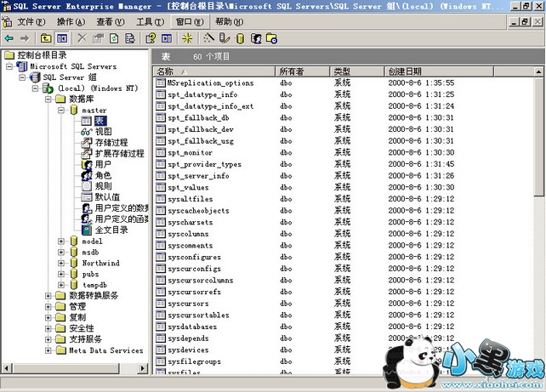
Task: Sort by the 创建日期 column header
Action: [x=405, y=72]
